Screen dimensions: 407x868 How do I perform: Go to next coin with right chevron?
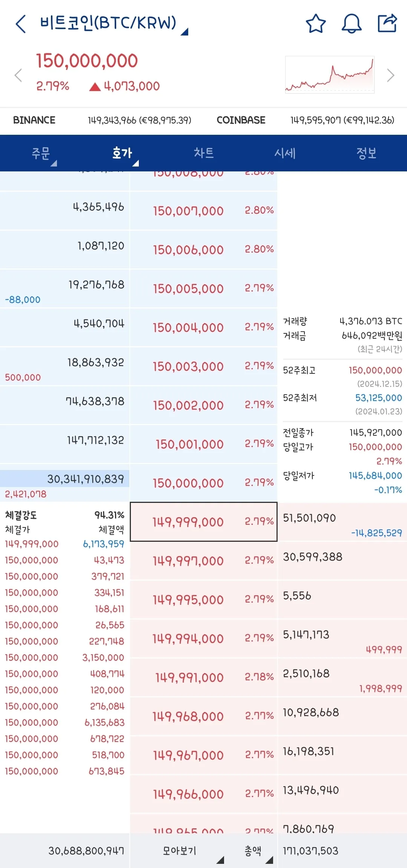click(390, 75)
